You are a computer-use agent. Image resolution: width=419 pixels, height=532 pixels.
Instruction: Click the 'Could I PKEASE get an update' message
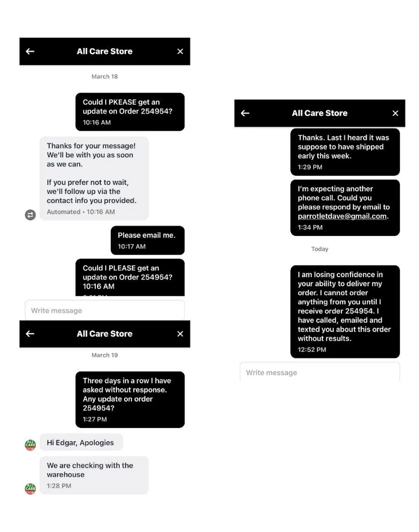tap(130, 111)
